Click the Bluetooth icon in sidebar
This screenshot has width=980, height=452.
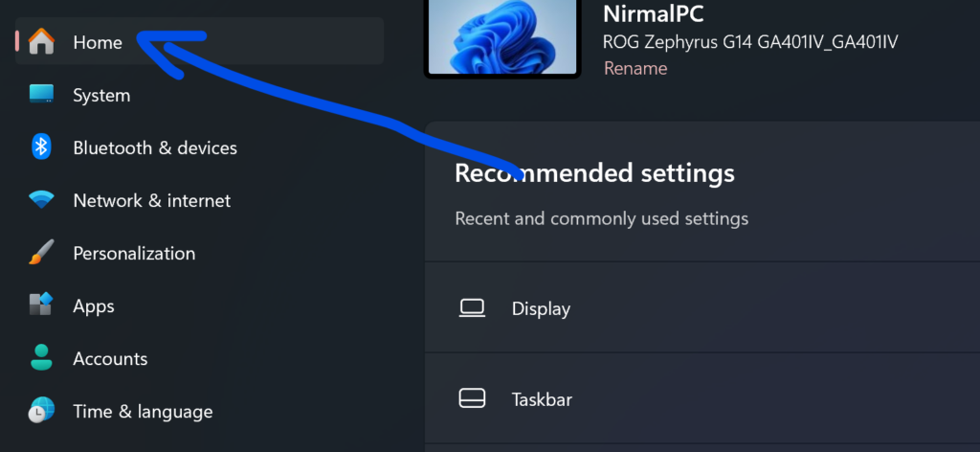click(x=41, y=147)
